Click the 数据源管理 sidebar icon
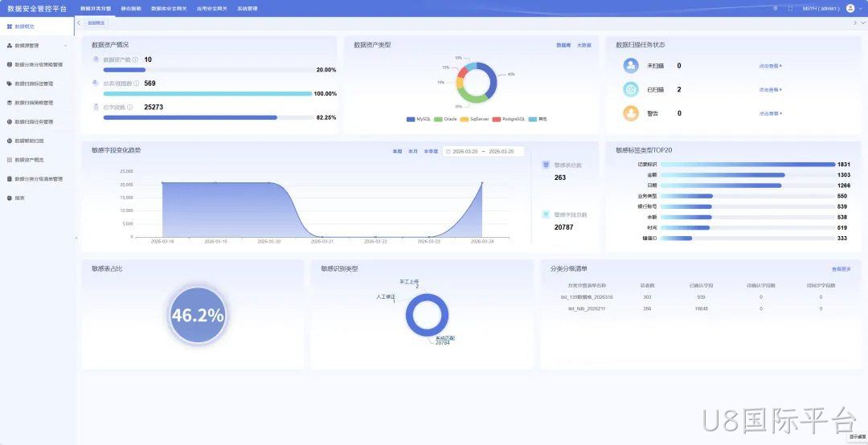 (10, 46)
